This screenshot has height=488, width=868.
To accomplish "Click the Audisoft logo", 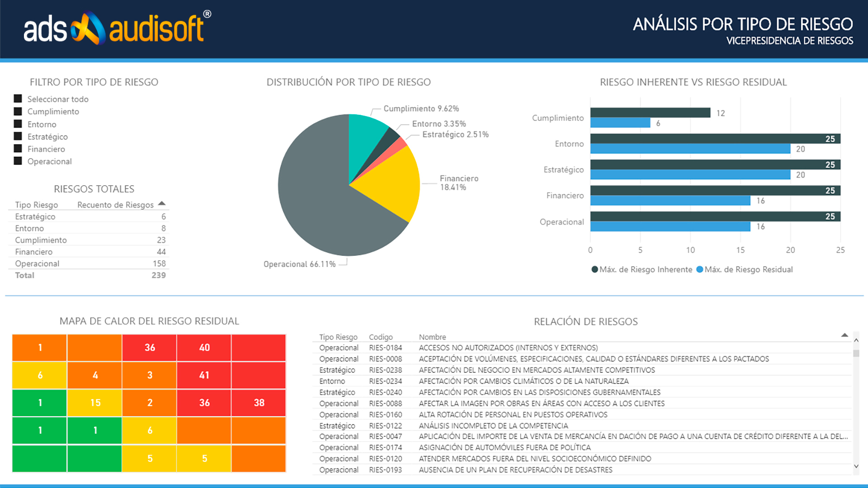I will [x=115, y=28].
